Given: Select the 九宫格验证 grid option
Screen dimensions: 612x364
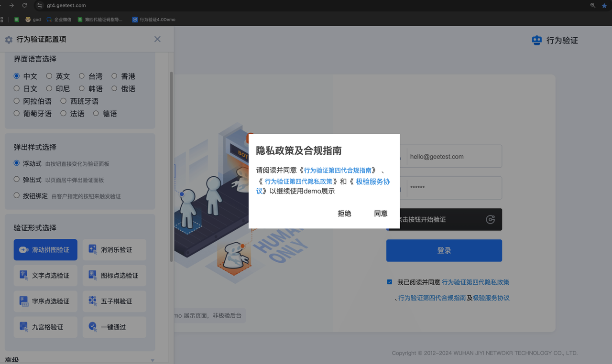Looking at the screenshot, I should [45, 327].
